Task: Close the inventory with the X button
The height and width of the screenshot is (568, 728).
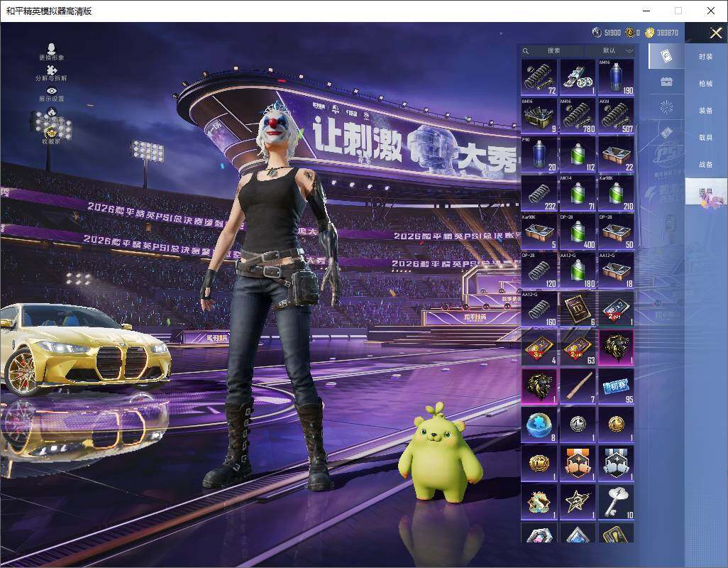Action: pyautogui.click(x=715, y=33)
